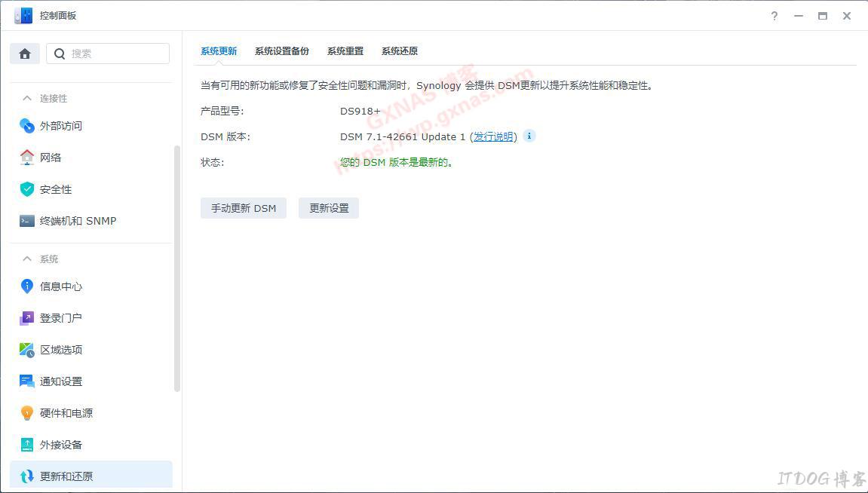This screenshot has width=868, height=493.
Task: Click the DS918+ model value
Action: pos(360,112)
